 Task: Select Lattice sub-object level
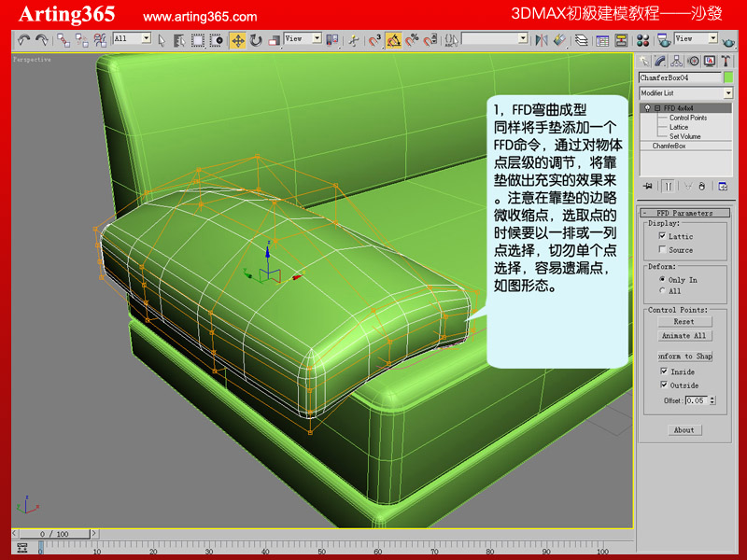(679, 127)
